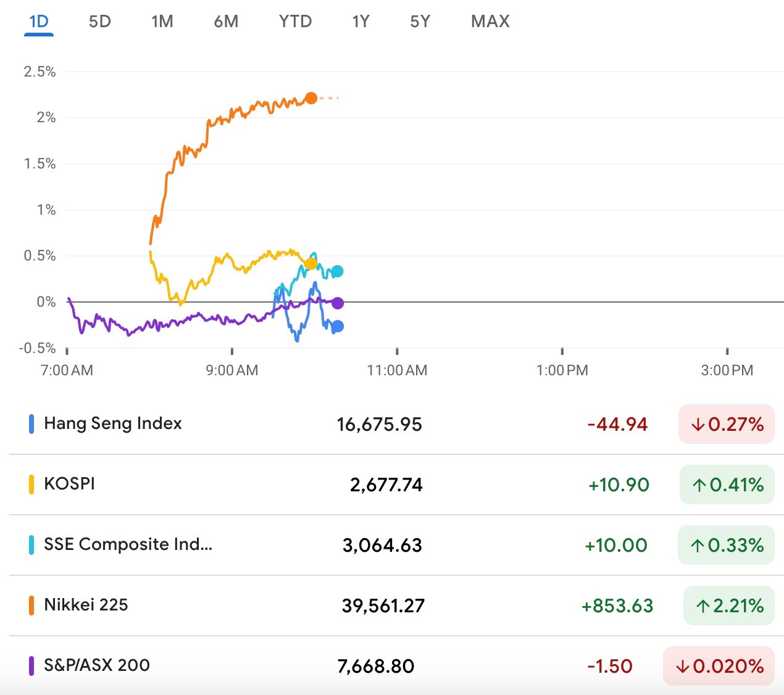
Task: Click the -0.5% y-axis label
Action: click(x=37, y=348)
